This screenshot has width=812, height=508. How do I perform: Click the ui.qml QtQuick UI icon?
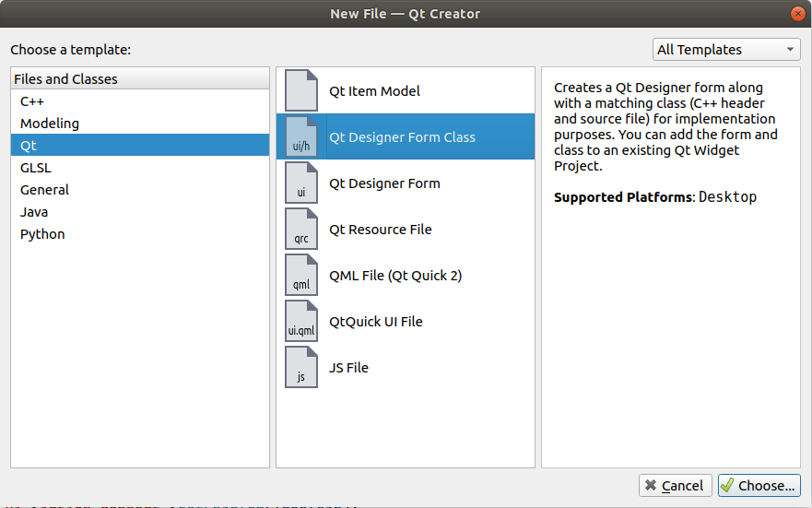point(301,321)
